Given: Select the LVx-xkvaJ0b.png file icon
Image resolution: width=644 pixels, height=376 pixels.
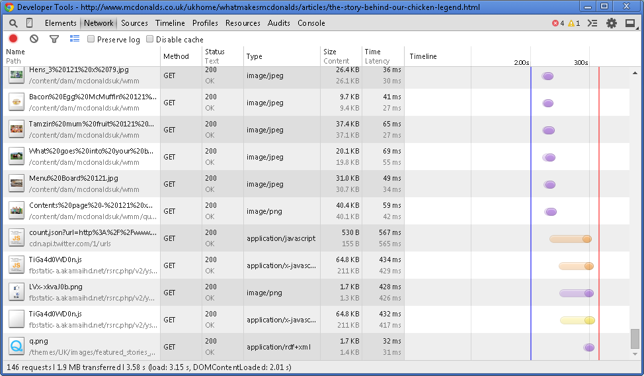Looking at the screenshot, I should coord(16,292).
